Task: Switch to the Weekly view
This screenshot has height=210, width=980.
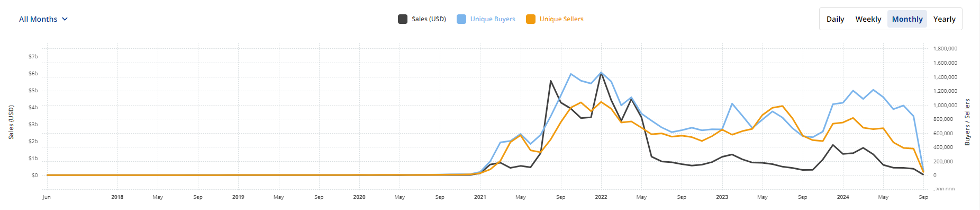Action: pyautogui.click(x=868, y=19)
